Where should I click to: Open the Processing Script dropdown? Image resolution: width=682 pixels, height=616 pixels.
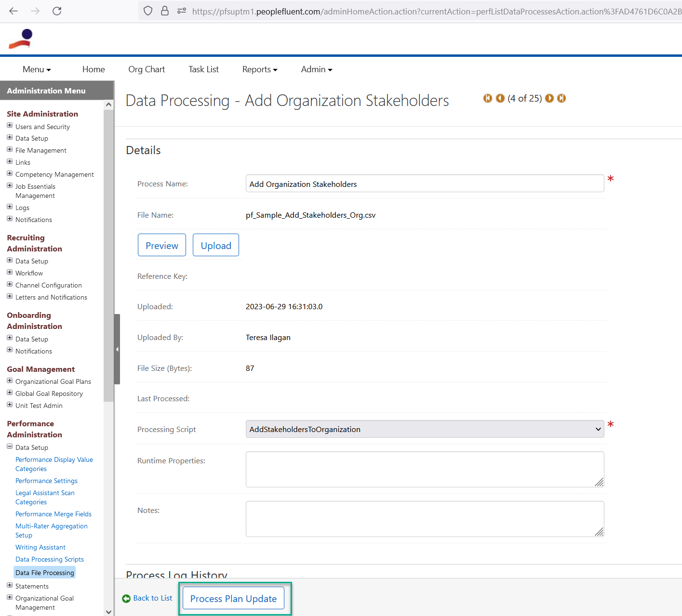(425, 429)
